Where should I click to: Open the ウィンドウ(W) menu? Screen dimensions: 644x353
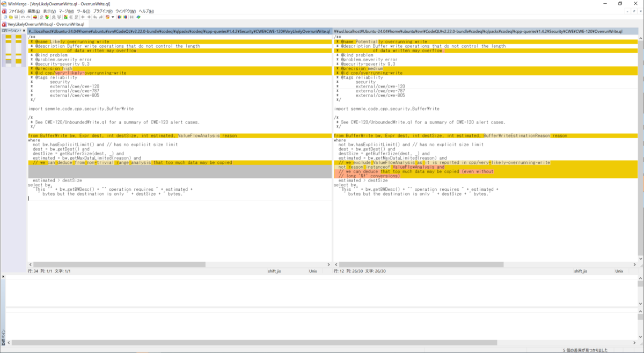point(126,11)
